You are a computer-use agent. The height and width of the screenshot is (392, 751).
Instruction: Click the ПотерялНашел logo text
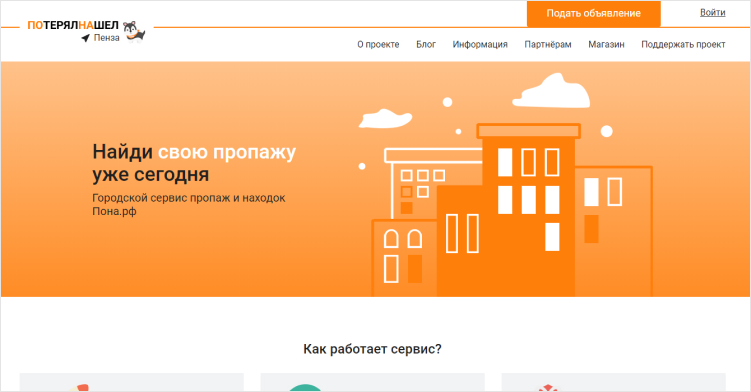(73, 25)
